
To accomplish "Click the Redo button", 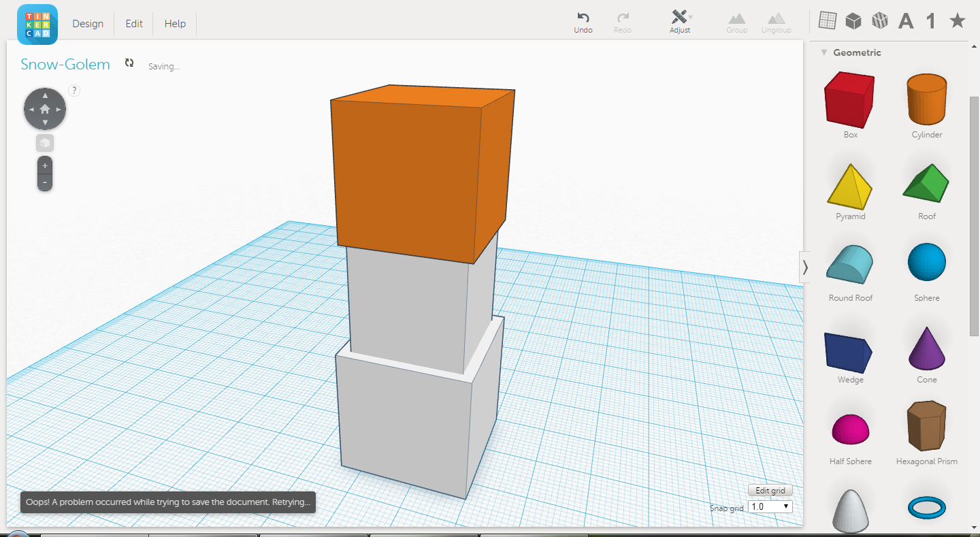I will pyautogui.click(x=623, y=22).
